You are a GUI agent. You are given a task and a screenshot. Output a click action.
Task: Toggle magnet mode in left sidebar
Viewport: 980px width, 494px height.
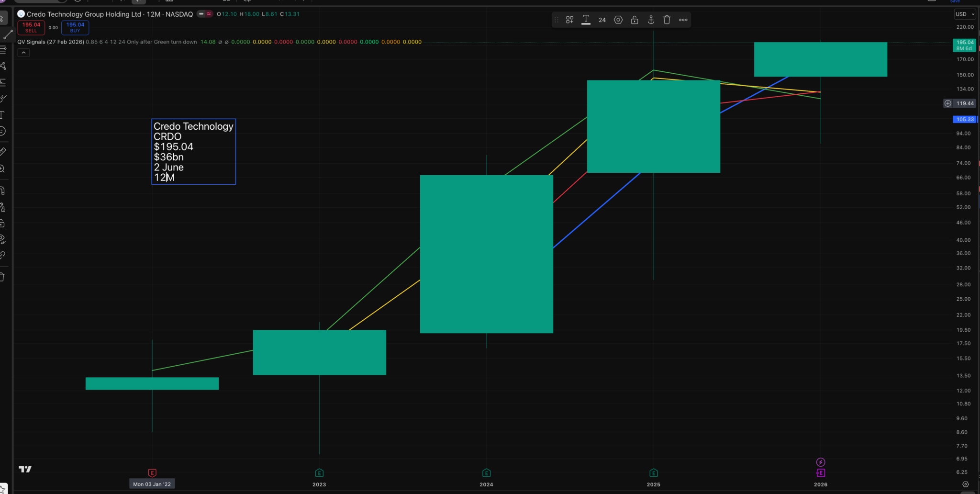coord(3,191)
